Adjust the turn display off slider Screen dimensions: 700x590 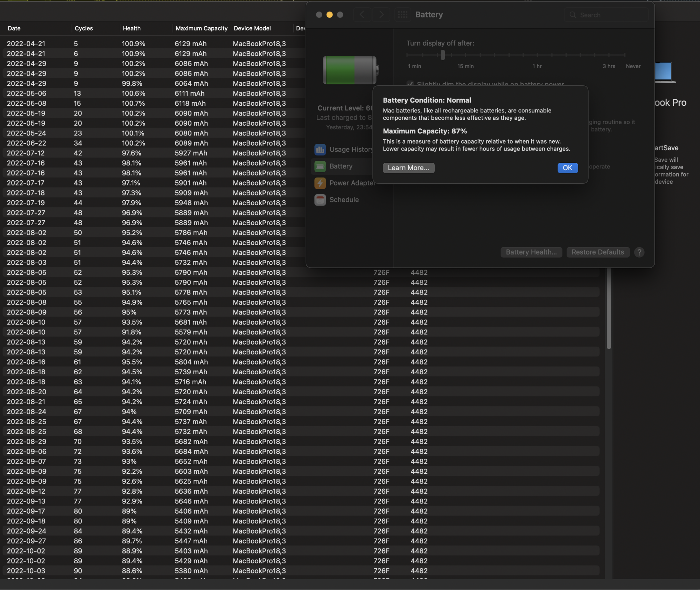(x=443, y=55)
